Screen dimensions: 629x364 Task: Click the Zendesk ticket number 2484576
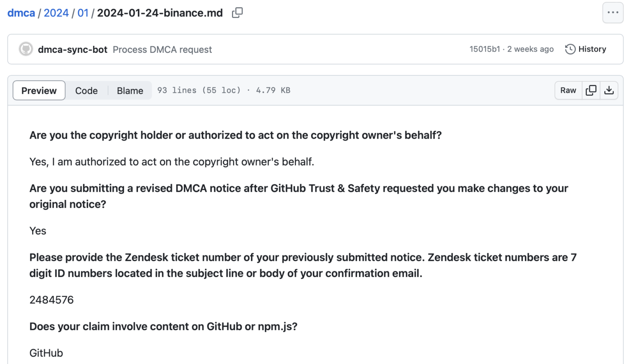point(52,300)
